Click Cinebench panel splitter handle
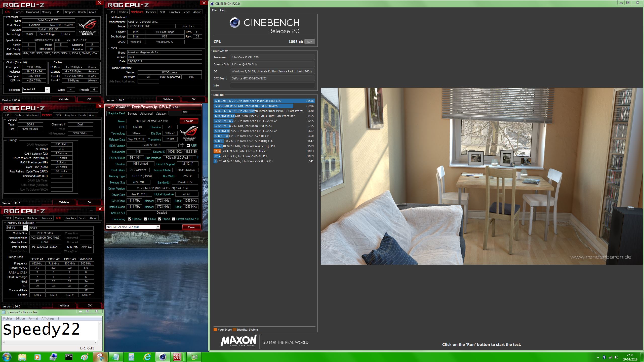This screenshot has width=644, height=362. click(x=319, y=181)
